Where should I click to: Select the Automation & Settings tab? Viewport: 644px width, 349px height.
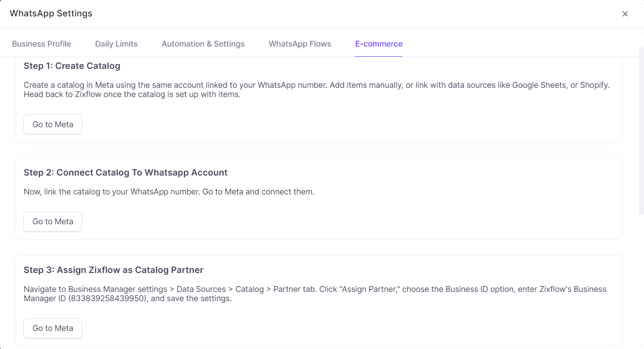tap(203, 44)
